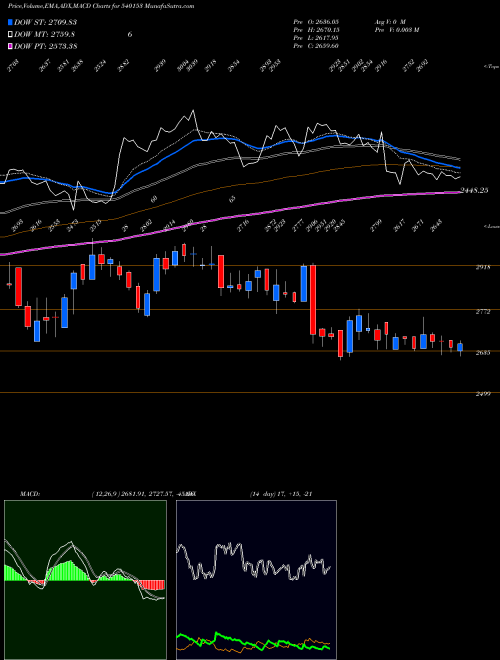Viewport: 500px width, 660px height.
Task: Click the 'Pre O: 2686.05' open value
Action: coord(317,21)
